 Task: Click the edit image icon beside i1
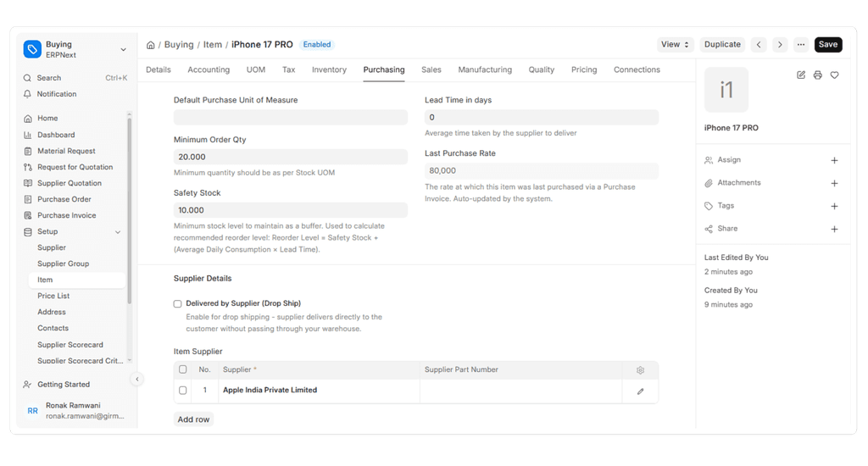[801, 75]
